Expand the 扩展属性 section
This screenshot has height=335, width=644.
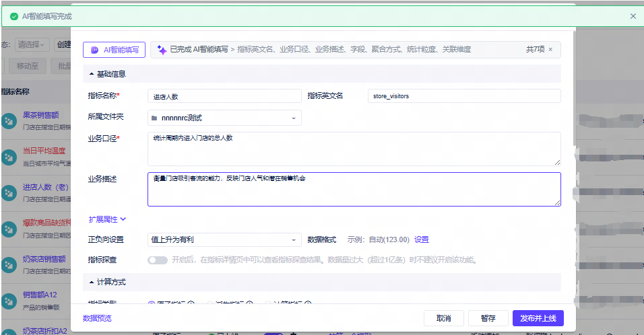(107, 220)
